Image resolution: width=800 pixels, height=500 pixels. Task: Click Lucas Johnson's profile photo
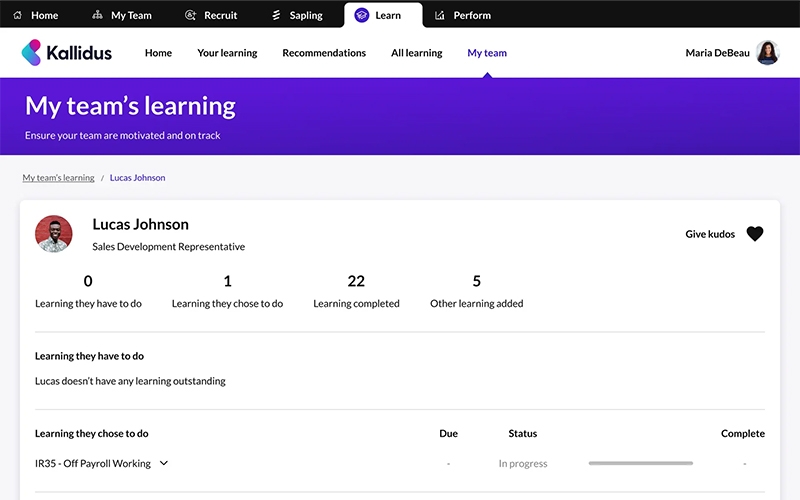[x=54, y=234]
